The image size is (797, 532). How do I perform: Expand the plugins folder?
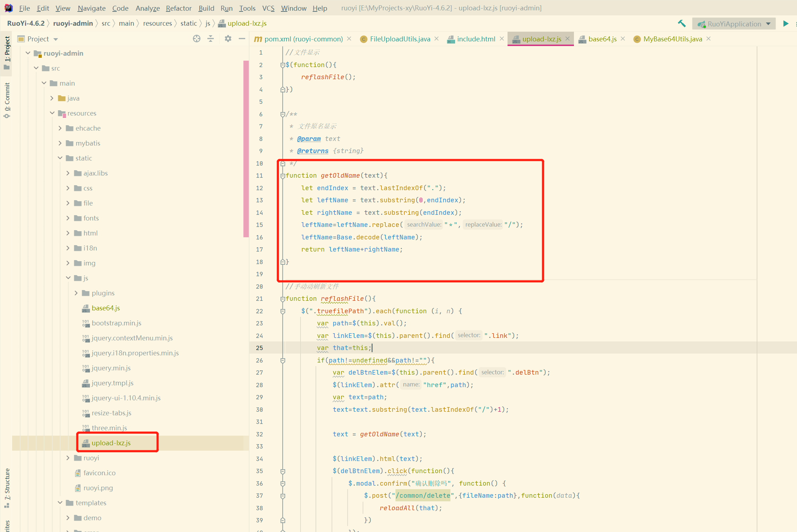(x=76, y=293)
